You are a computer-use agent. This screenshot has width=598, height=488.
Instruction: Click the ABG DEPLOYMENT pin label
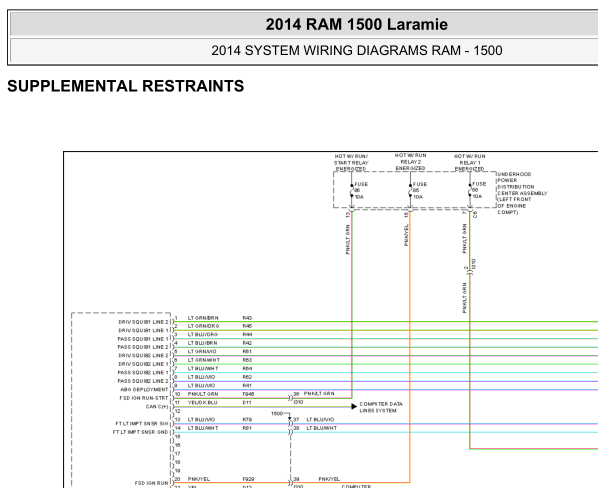144,390
